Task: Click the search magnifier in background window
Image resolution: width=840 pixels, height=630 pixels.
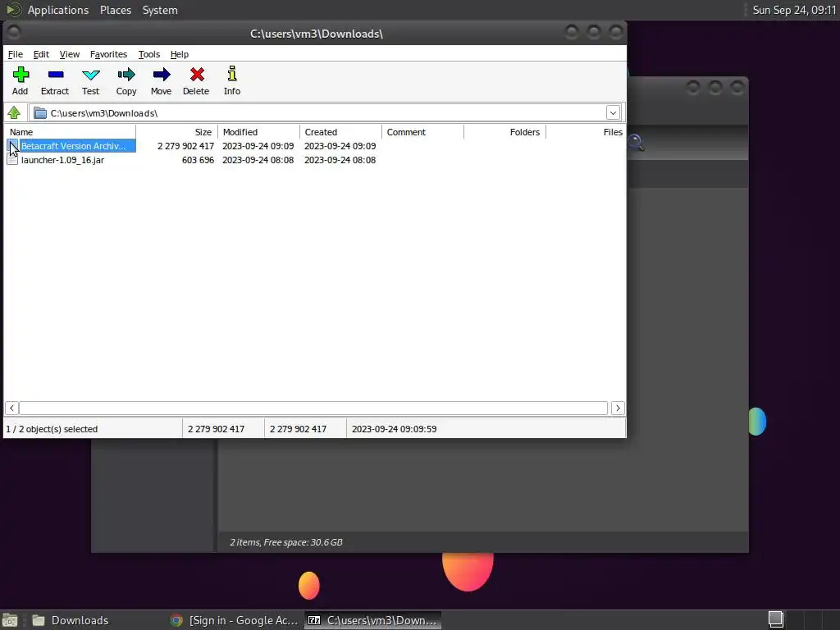Action: 636,143
